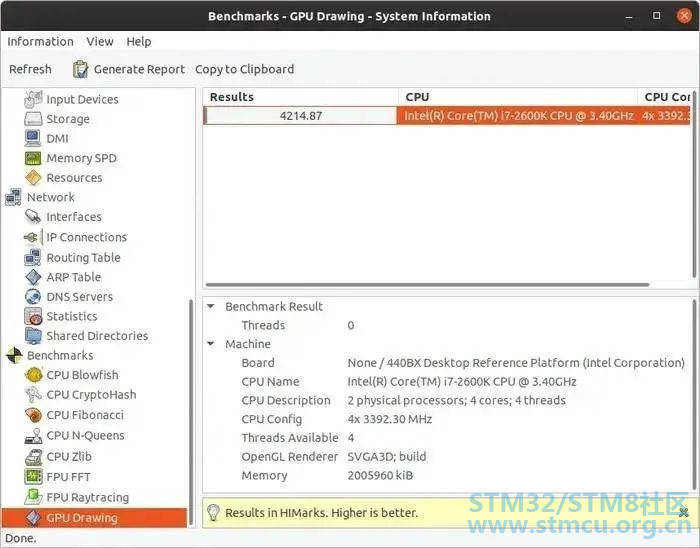Collapse the Machine section

[x=211, y=344]
